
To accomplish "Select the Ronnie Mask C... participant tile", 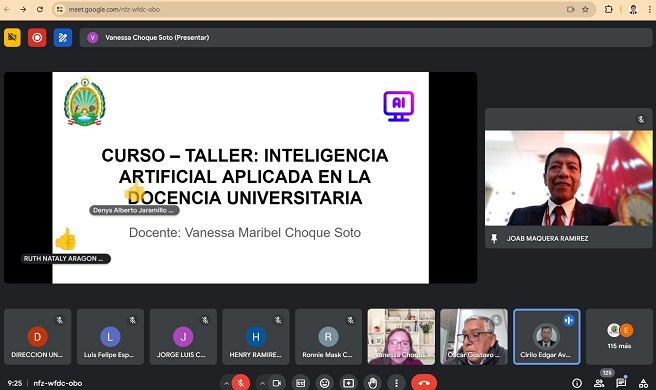I will [328, 337].
